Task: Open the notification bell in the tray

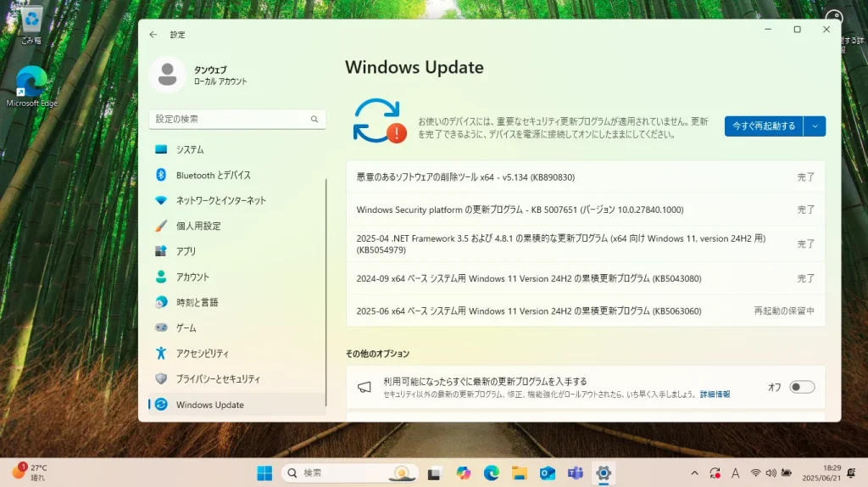Action: (851, 473)
